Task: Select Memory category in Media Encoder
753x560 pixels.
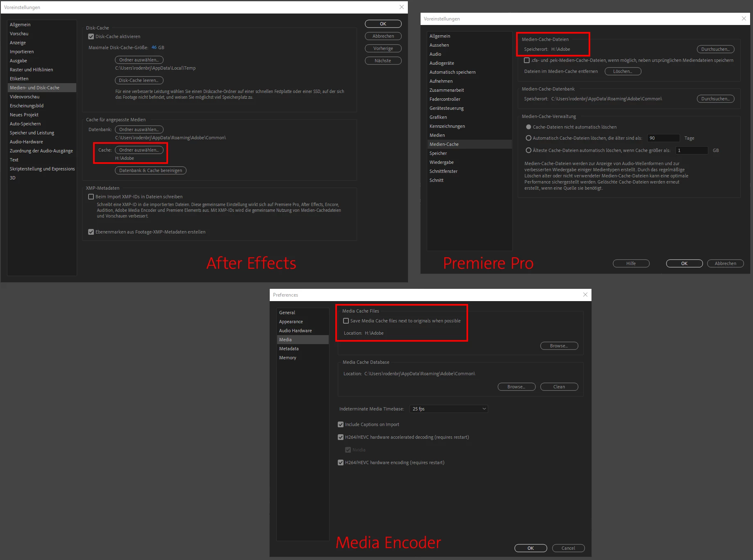Action: pyautogui.click(x=303, y=358)
